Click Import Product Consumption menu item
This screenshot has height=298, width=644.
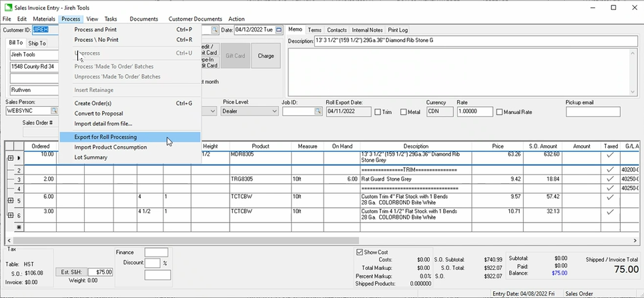coord(111,147)
